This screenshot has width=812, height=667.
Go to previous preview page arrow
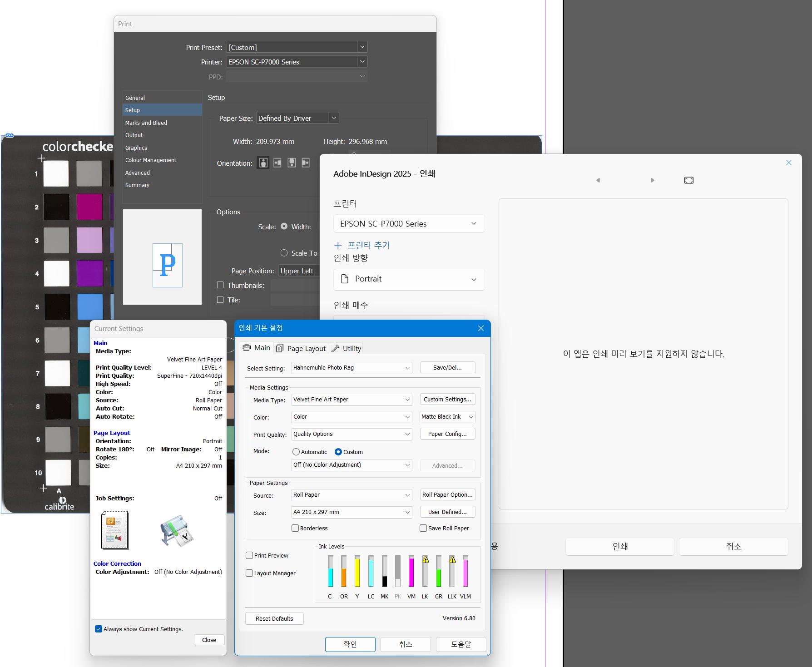click(x=598, y=180)
